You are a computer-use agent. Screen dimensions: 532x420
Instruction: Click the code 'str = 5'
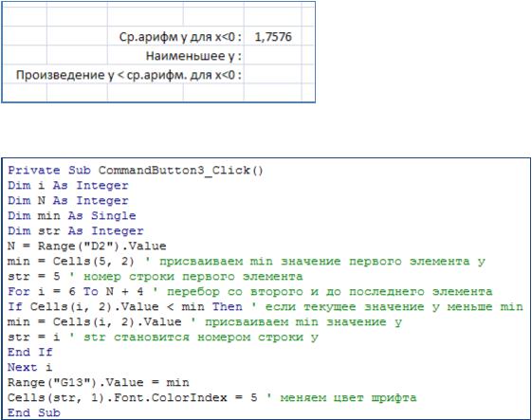(x=34, y=276)
